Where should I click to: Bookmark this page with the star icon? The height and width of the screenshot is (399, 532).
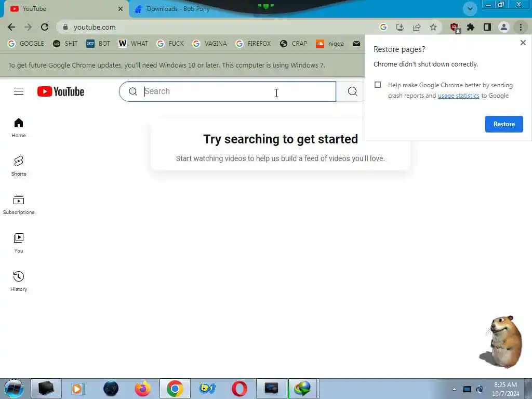(433, 27)
